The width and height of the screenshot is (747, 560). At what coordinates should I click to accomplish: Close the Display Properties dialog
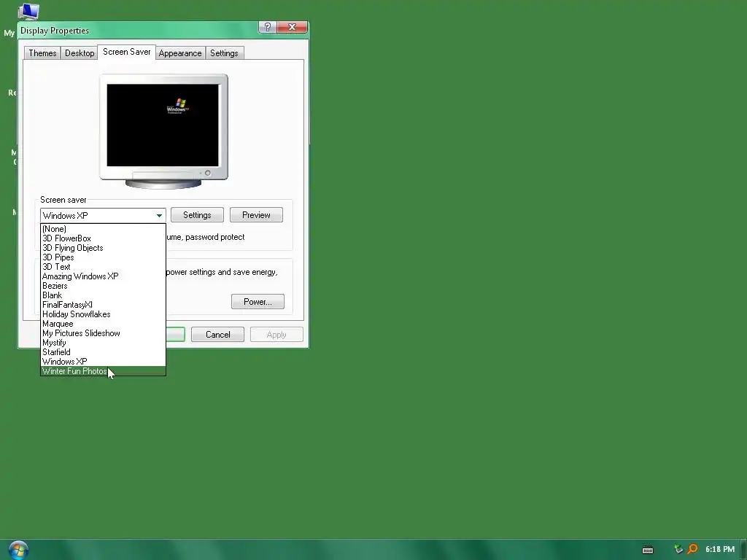coord(292,27)
